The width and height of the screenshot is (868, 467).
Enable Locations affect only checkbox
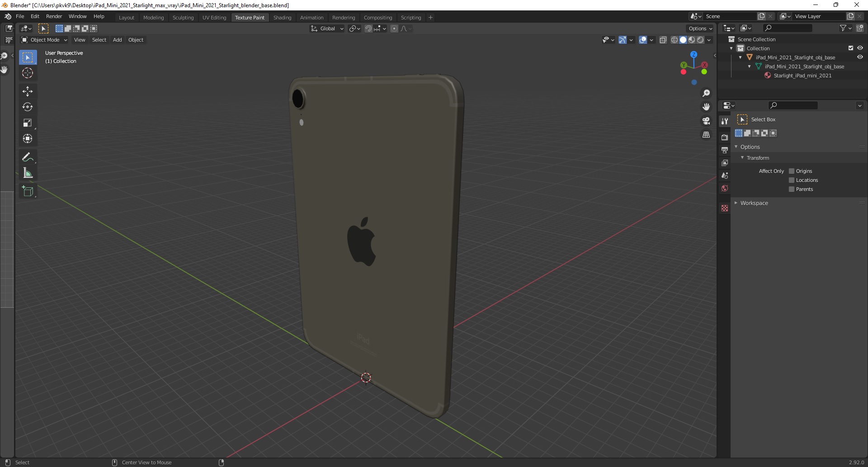tap(792, 180)
